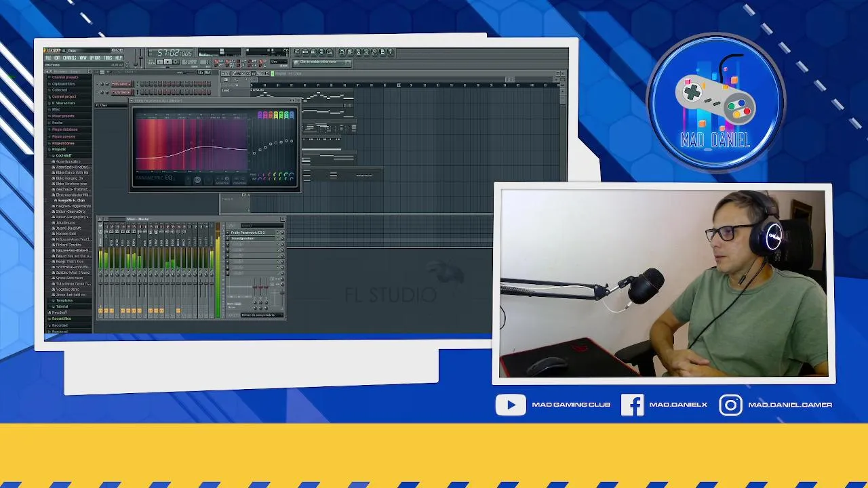
Task: Click the transport Record button
Action: [176, 62]
